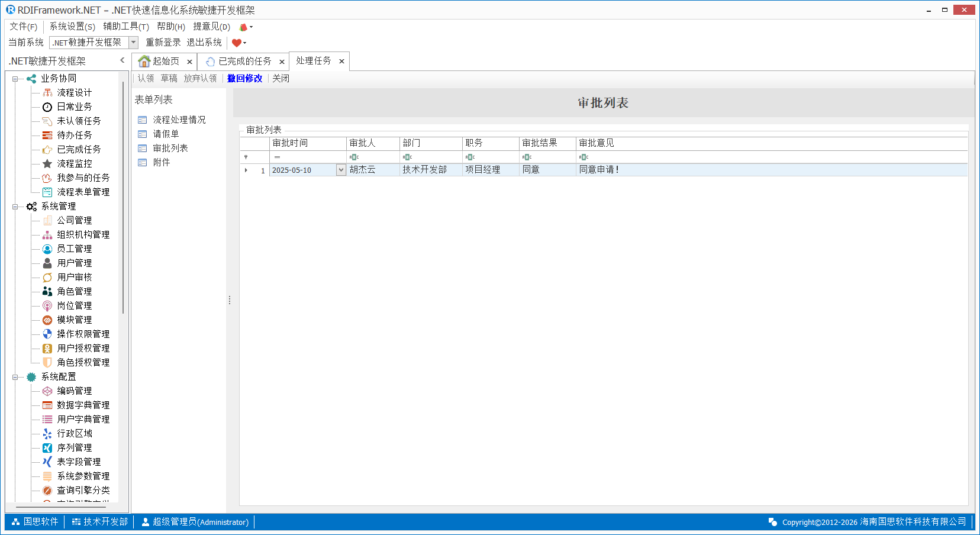Click the 流程设计 workflow design icon

click(x=47, y=93)
